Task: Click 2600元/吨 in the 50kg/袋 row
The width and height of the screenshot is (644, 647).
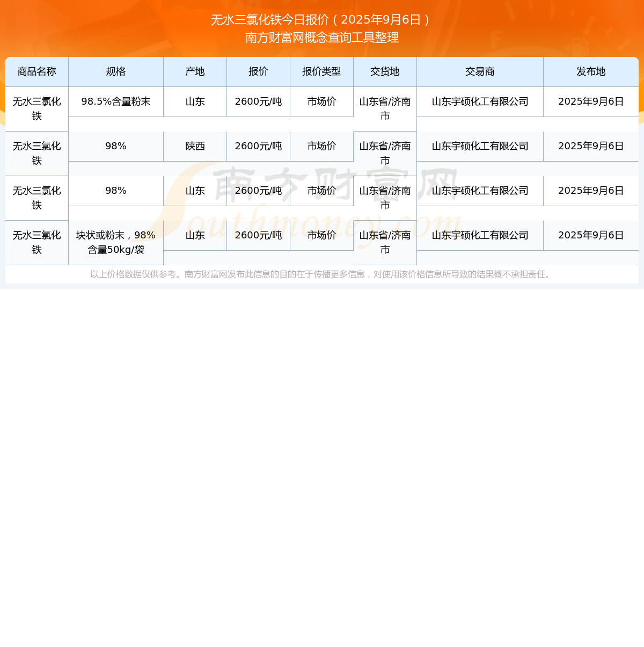Action: point(259,235)
